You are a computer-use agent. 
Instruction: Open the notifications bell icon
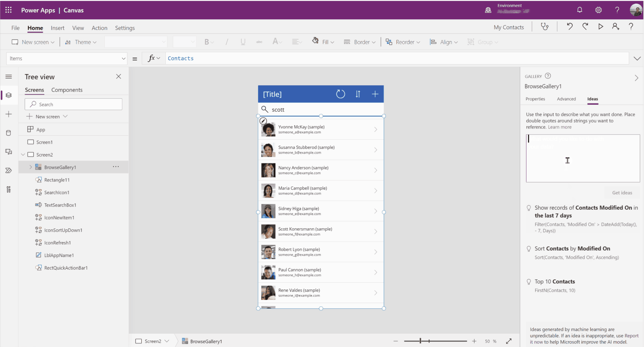point(580,10)
